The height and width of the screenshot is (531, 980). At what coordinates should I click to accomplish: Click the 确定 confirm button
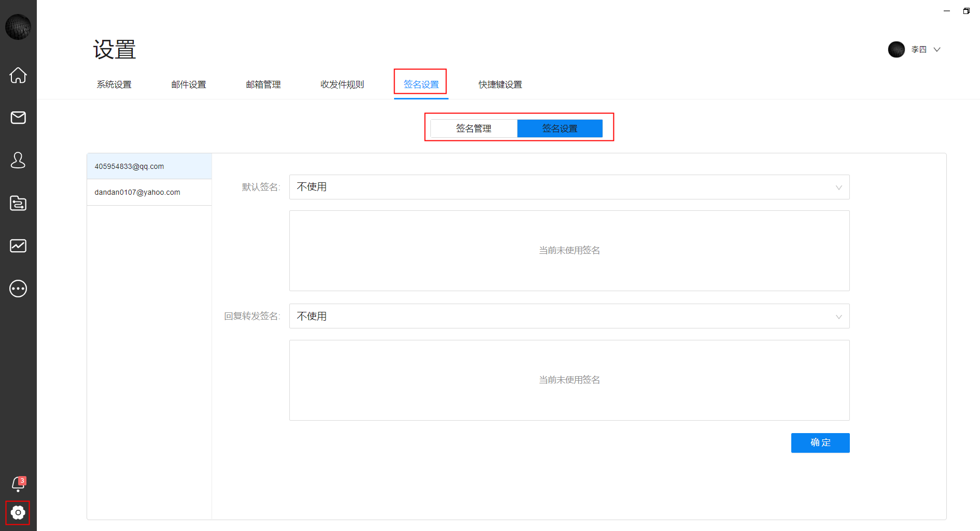click(x=820, y=443)
